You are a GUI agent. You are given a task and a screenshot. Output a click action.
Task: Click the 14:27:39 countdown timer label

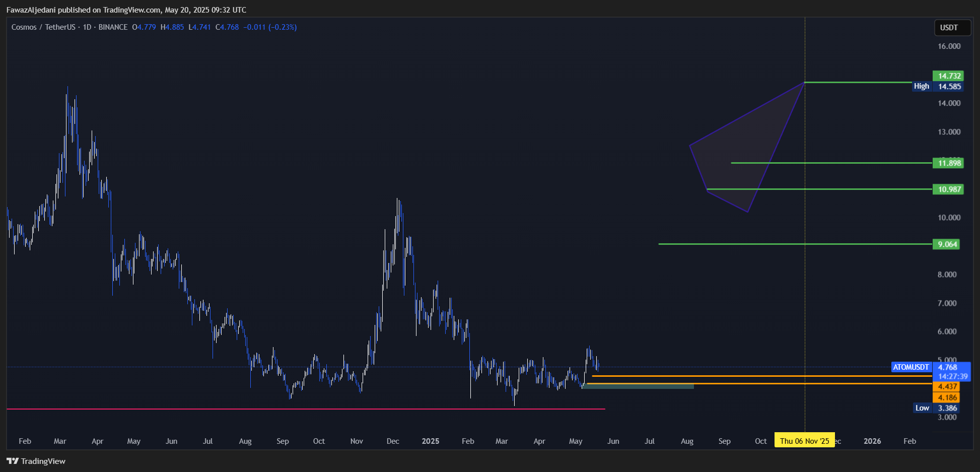pos(951,376)
